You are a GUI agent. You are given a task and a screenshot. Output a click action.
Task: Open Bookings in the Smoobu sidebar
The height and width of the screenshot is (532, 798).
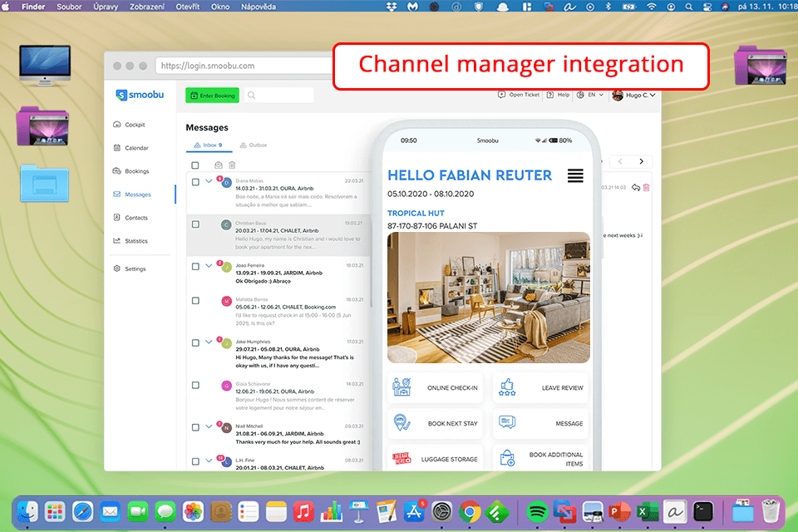click(x=131, y=171)
